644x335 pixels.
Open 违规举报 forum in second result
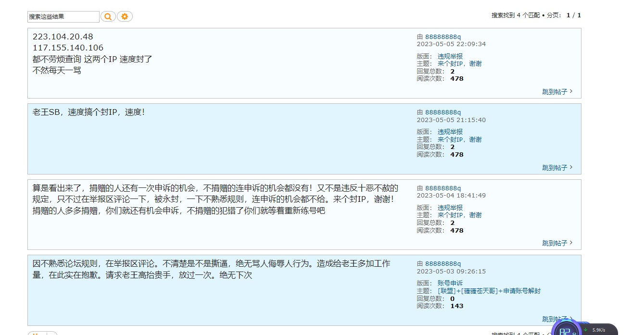(x=450, y=132)
